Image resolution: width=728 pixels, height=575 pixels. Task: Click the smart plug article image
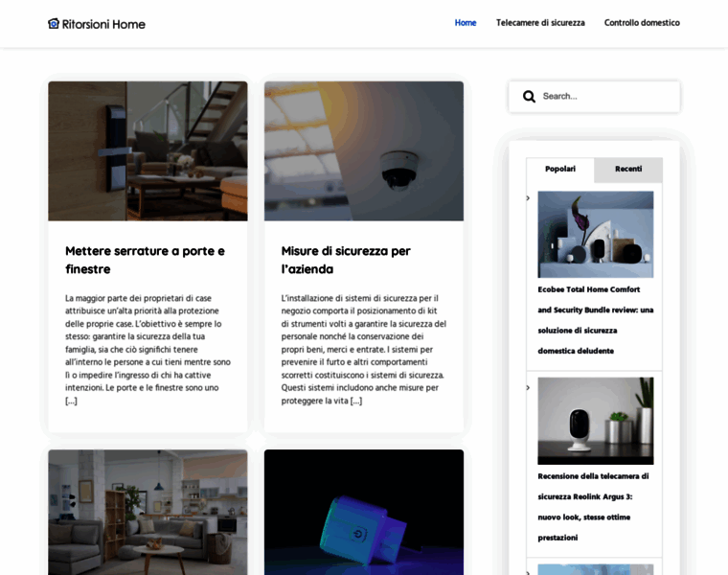click(x=364, y=513)
